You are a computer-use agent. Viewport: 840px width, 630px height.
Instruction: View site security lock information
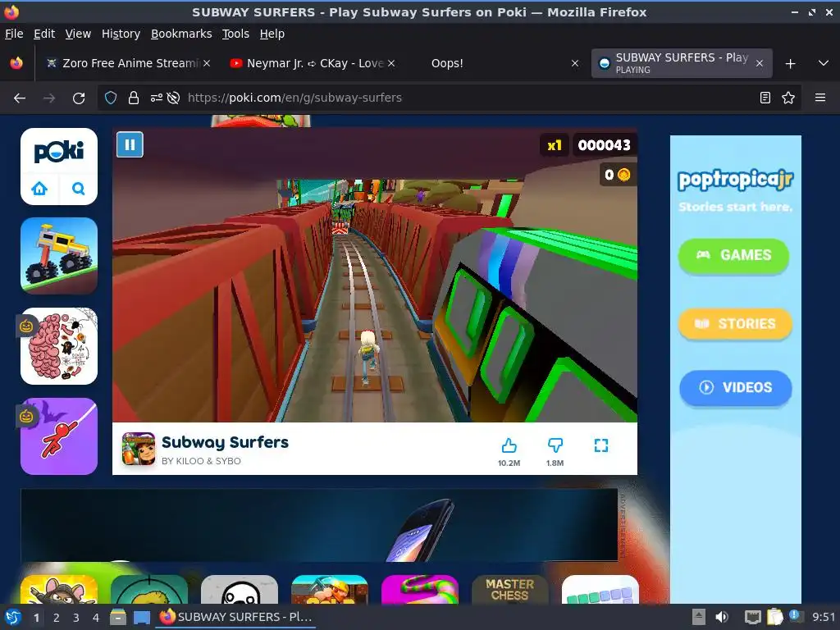pos(134,98)
